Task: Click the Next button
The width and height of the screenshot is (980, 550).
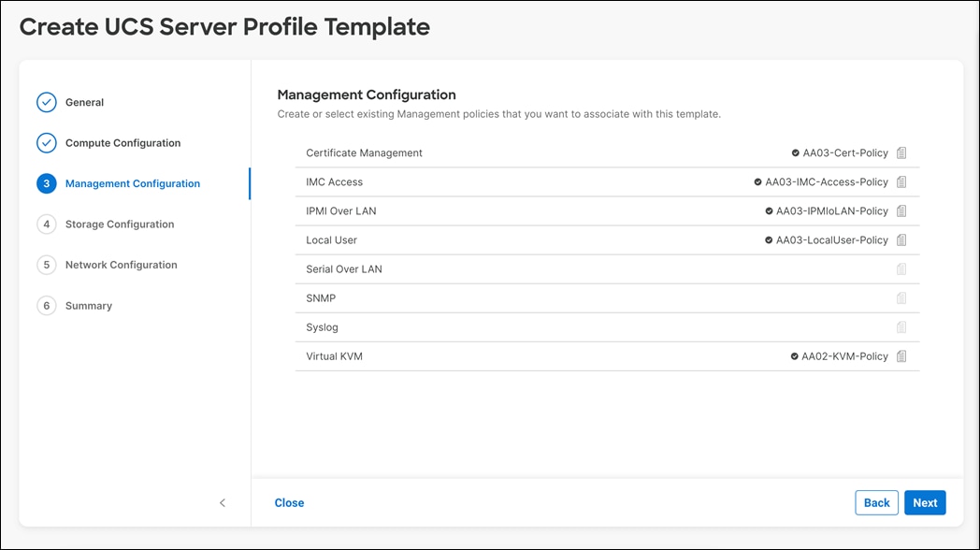Action: pyautogui.click(x=925, y=502)
